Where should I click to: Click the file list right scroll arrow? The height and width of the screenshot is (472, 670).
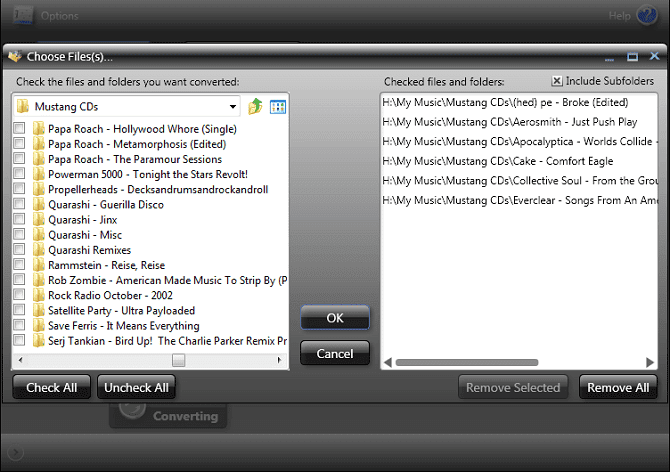pyautogui.click(x=279, y=360)
